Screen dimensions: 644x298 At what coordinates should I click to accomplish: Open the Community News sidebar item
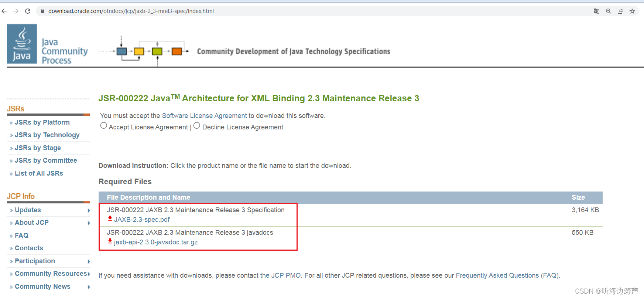click(x=42, y=287)
